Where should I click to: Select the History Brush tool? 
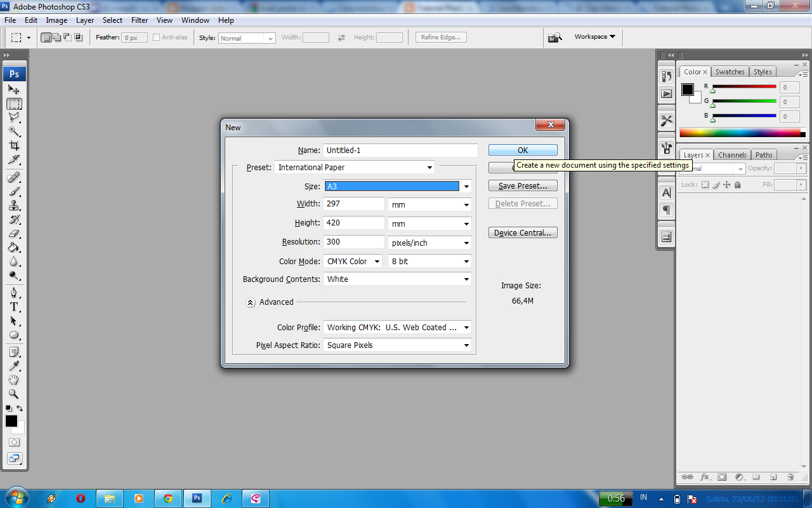(14, 220)
